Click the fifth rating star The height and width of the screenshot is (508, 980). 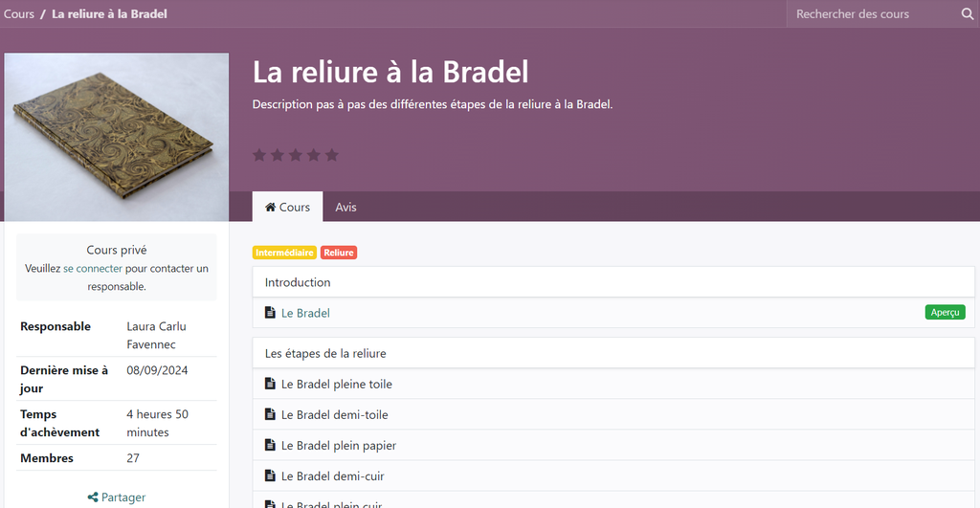point(332,155)
